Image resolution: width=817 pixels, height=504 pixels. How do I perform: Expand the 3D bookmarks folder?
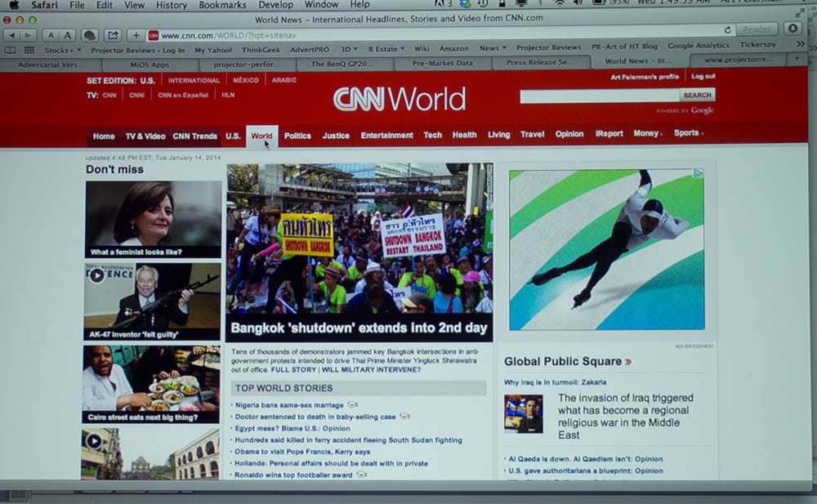pos(349,50)
